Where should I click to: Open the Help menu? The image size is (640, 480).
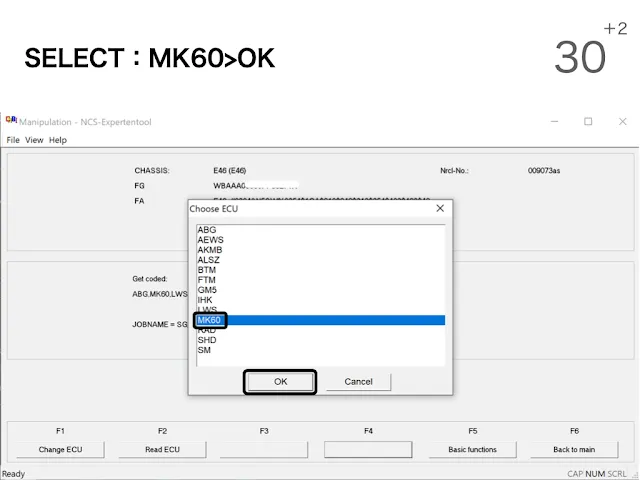pyautogui.click(x=58, y=140)
